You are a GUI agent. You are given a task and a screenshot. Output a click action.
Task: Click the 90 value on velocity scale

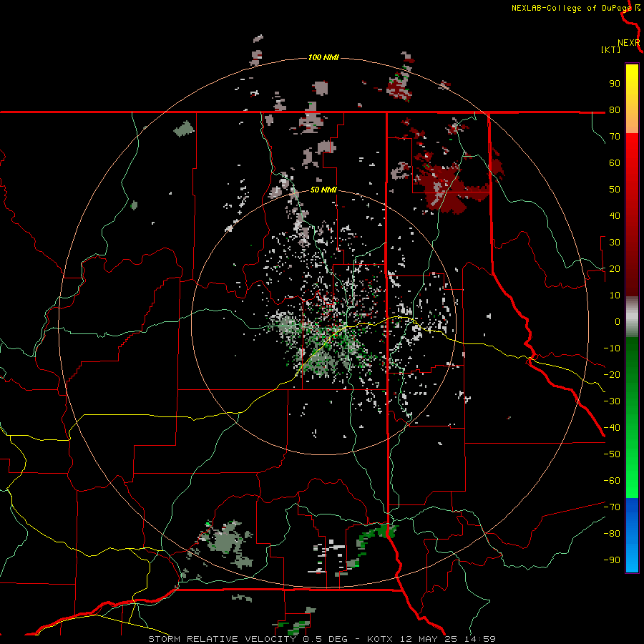click(x=615, y=84)
